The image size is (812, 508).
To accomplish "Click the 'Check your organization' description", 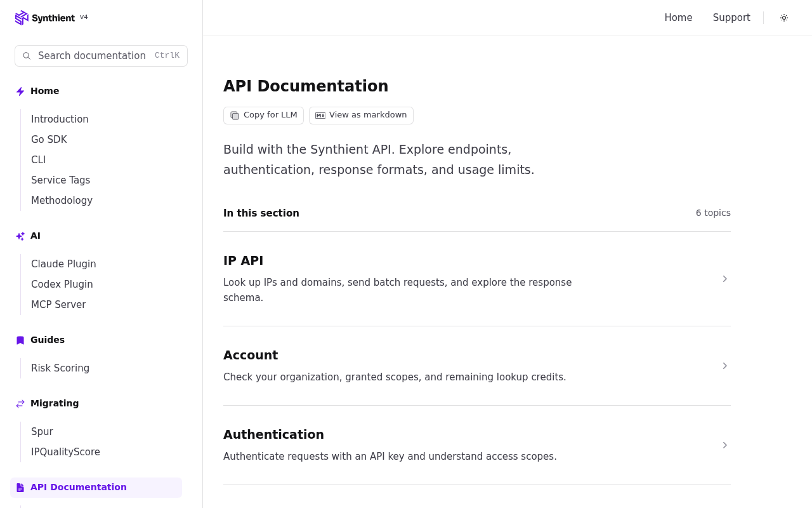I will [395, 377].
